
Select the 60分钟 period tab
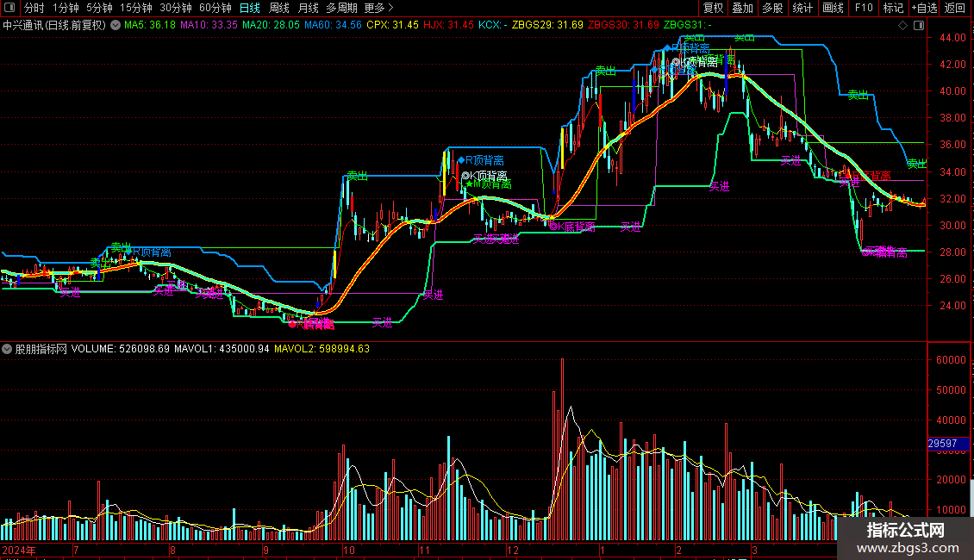(x=215, y=8)
